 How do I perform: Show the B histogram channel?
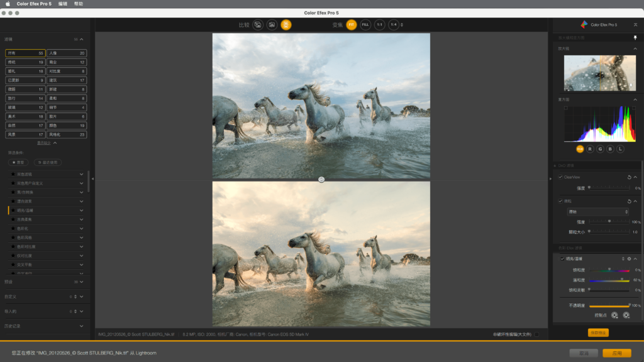610,149
